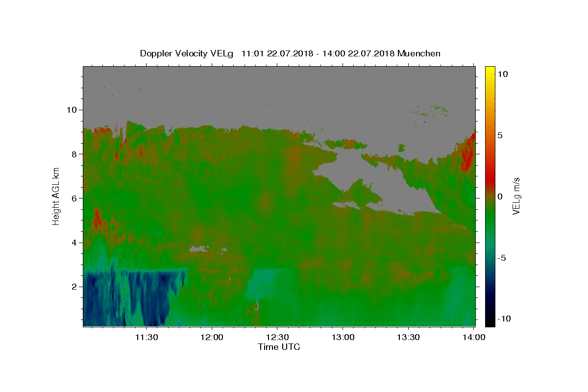
Task: Click the colorbar value -10 label
Action: click(x=504, y=319)
